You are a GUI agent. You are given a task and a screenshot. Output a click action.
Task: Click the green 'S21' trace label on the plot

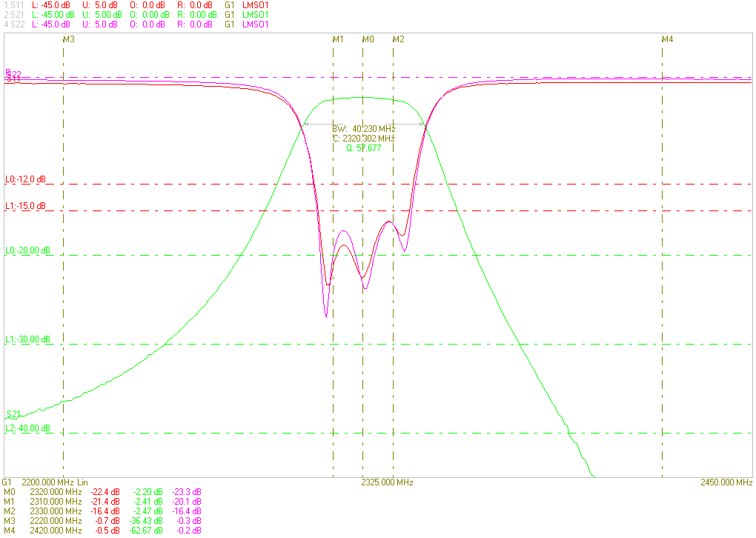(x=13, y=414)
